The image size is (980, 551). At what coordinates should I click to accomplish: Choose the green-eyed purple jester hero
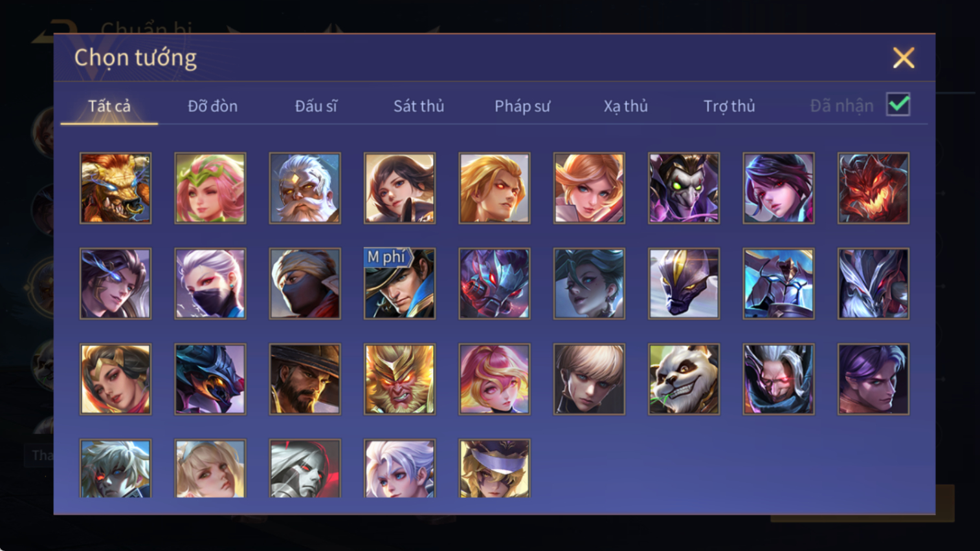(x=684, y=188)
